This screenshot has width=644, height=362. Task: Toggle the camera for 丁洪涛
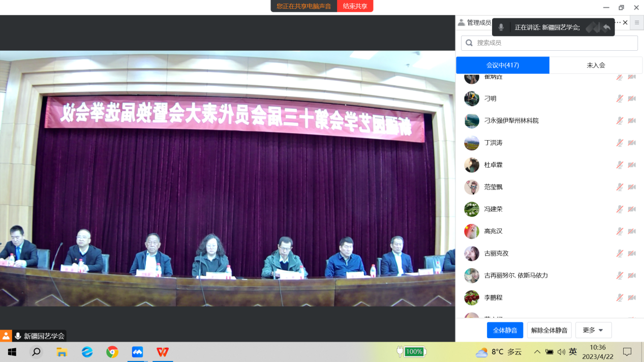[x=632, y=143]
